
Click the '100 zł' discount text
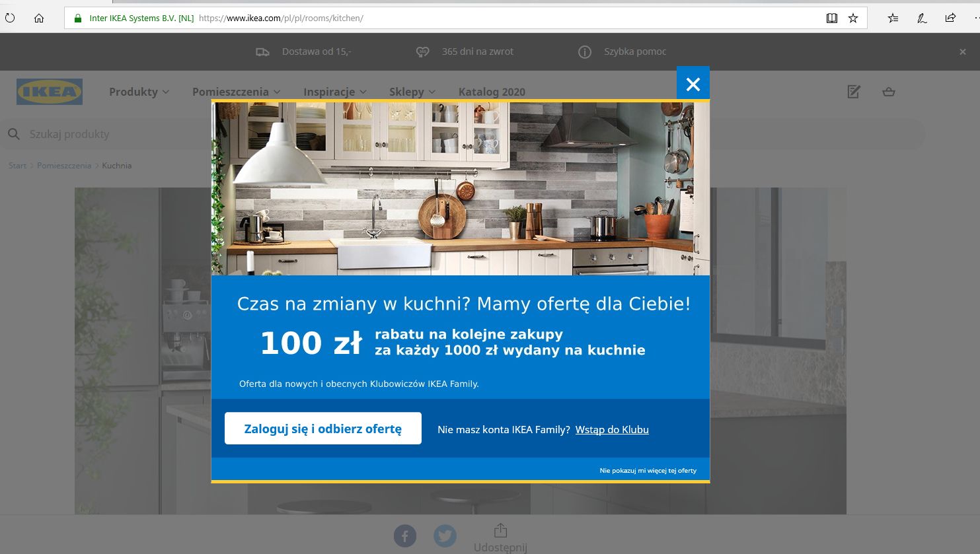tap(311, 343)
